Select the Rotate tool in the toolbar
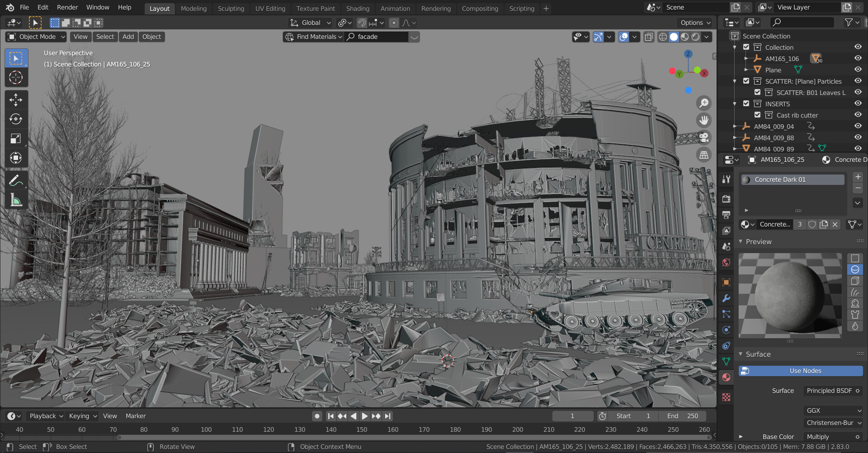The width and height of the screenshot is (868, 453). (16, 119)
